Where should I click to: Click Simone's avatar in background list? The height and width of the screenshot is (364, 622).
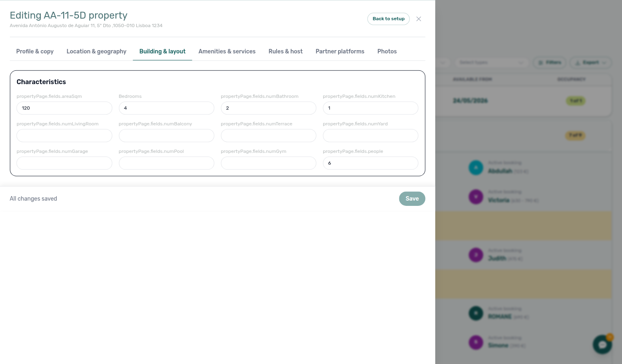pos(476,342)
